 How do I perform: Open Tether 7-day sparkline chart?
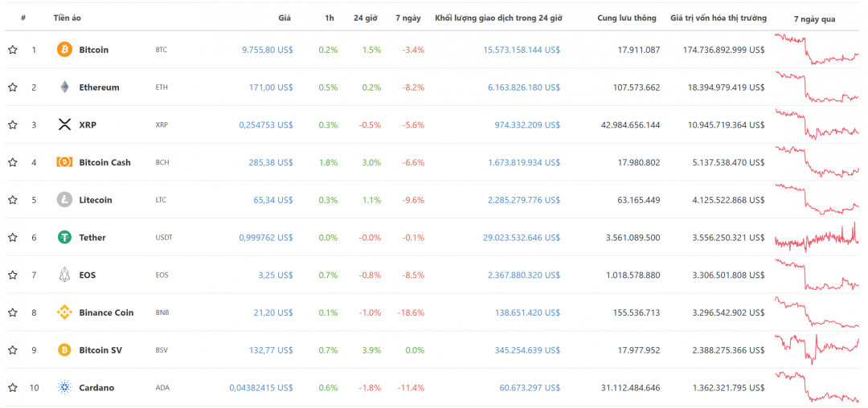(817, 237)
